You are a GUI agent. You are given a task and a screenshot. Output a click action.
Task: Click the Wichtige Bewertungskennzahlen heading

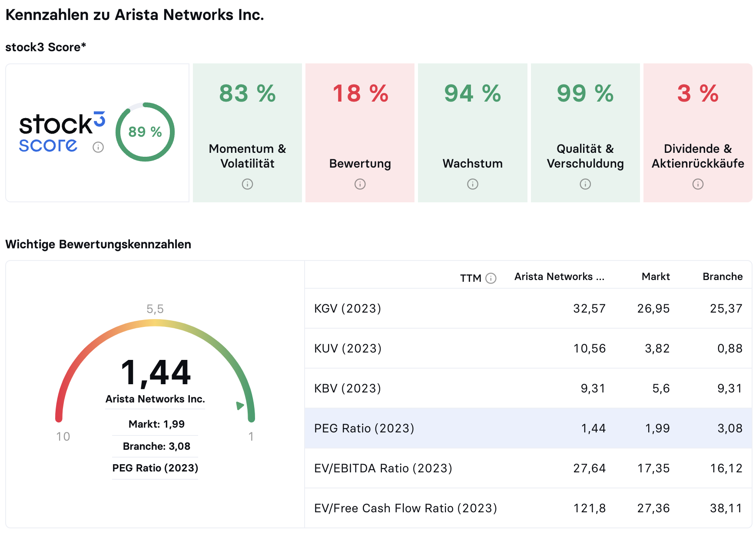click(x=98, y=244)
